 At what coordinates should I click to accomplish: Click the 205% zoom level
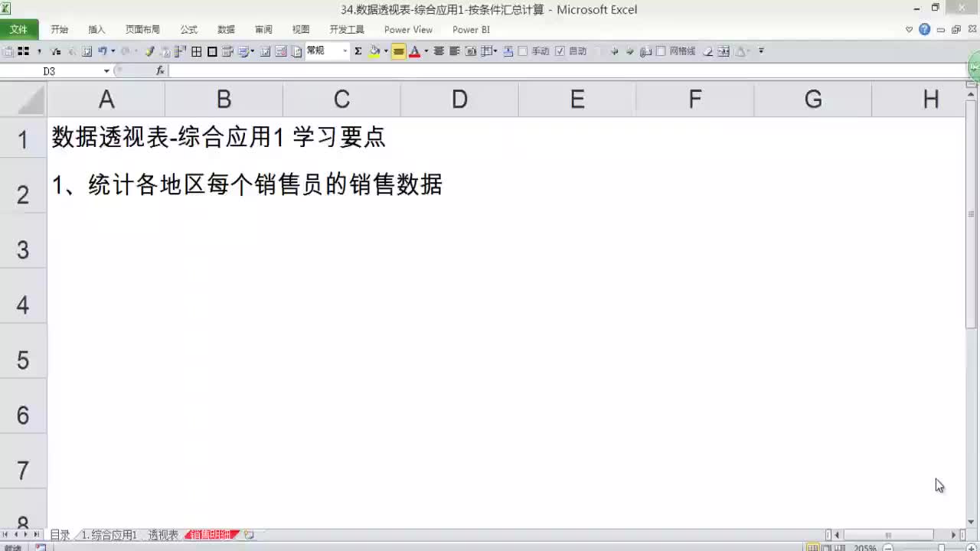(865, 548)
